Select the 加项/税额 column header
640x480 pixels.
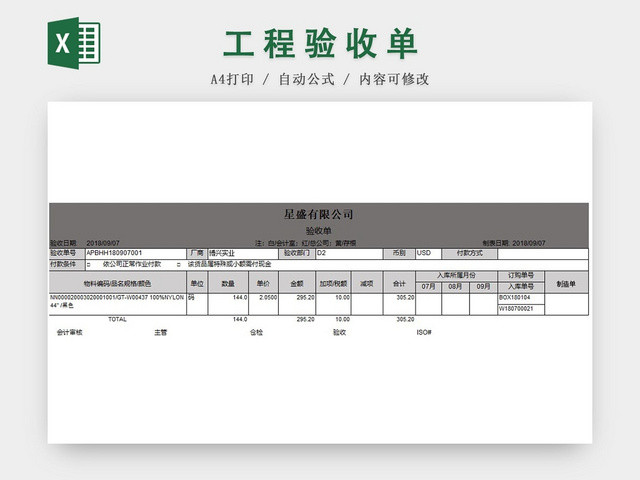click(333, 283)
